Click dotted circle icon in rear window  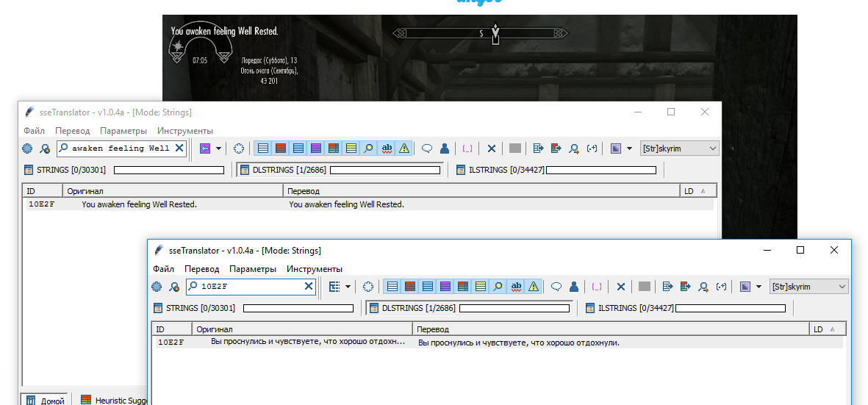click(x=239, y=148)
